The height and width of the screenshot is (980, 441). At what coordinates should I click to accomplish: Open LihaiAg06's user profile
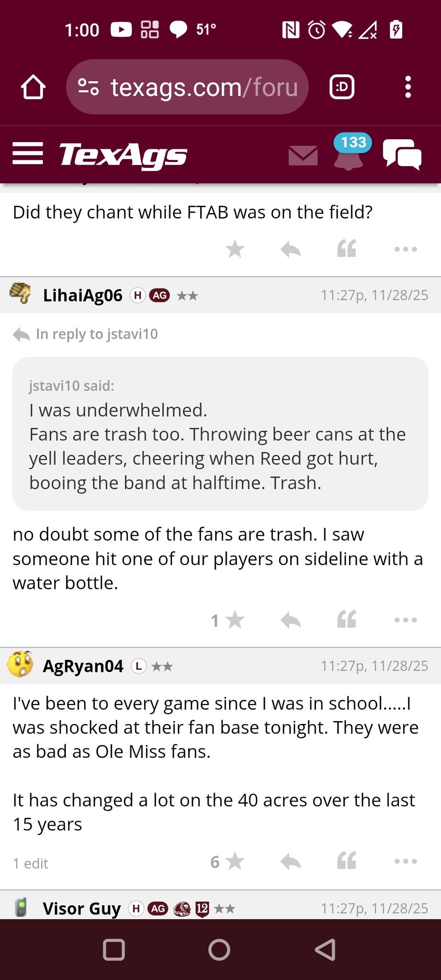pos(82,295)
